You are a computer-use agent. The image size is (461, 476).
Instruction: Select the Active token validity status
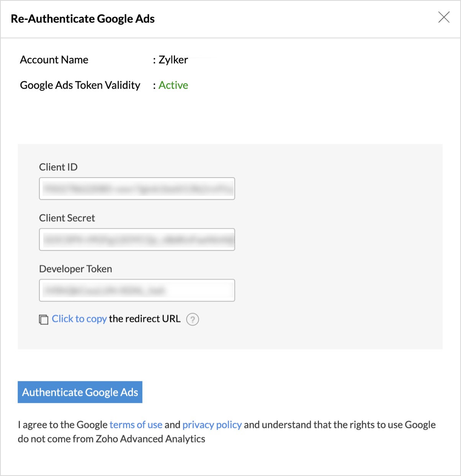(173, 85)
